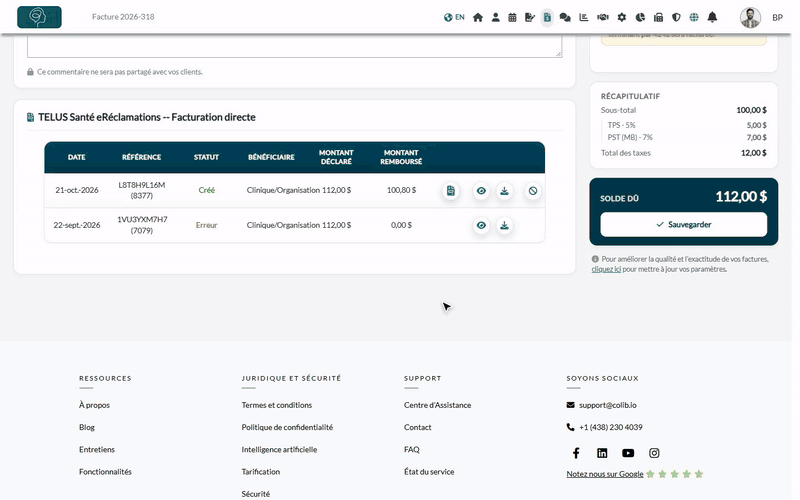
Task: Click the support@colib.io email link
Action: (x=608, y=405)
